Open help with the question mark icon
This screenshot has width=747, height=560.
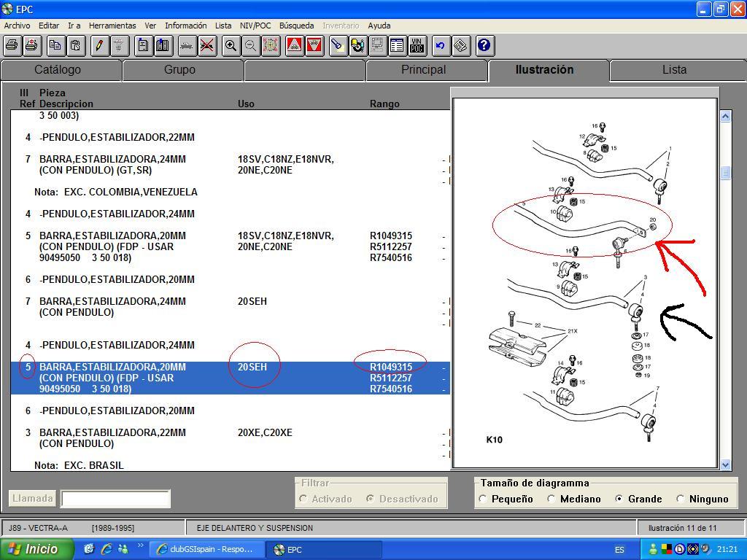(x=485, y=45)
